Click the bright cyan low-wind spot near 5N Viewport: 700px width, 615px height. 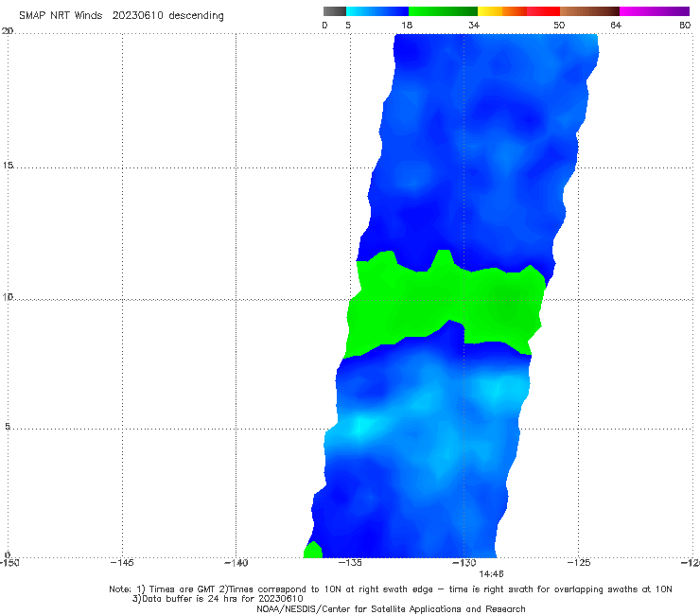(x=360, y=427)
